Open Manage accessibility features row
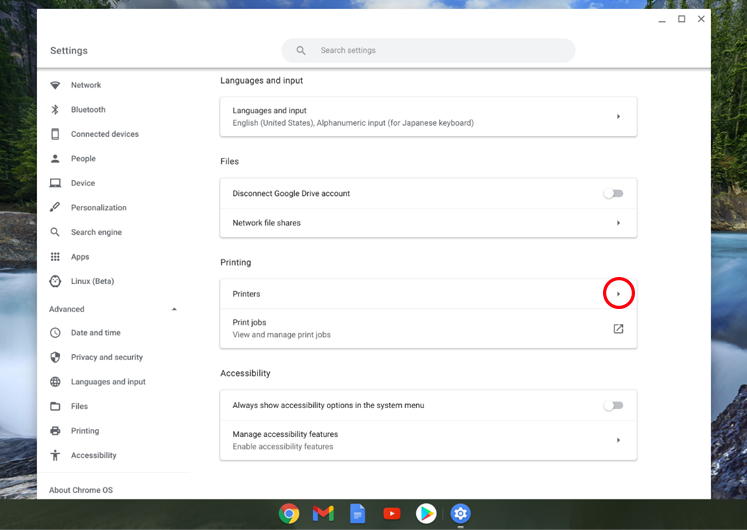Image resolution: width=747 pixels, height=530 pixels. 428,440
